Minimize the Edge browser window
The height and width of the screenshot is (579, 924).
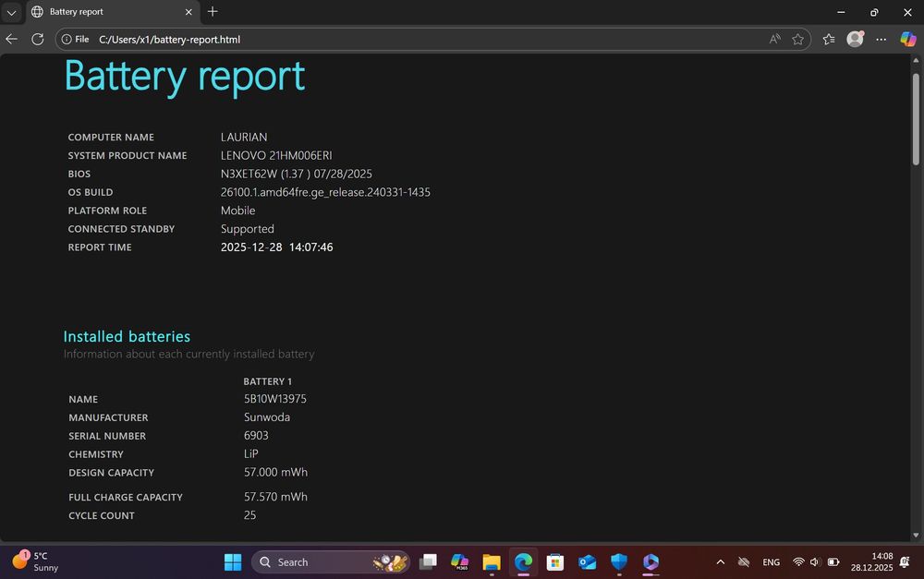[841, 12]
